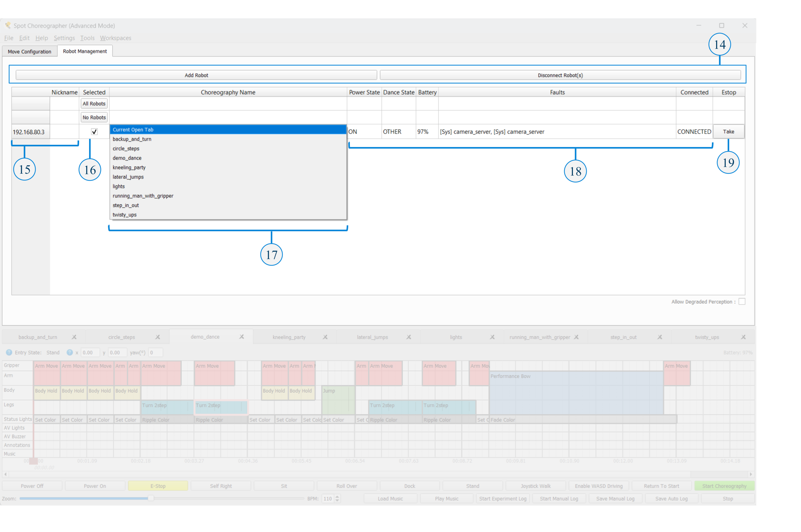The width and height of the screenshot is (801, 532).
Task: Pick running_man_with_gripper in dropdown list
Action: click(x=143, y=196)
